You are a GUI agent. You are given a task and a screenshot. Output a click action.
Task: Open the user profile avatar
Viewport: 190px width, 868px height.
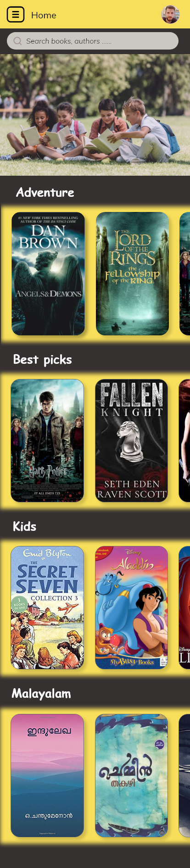pyautogui.click(x=170, y=15)
